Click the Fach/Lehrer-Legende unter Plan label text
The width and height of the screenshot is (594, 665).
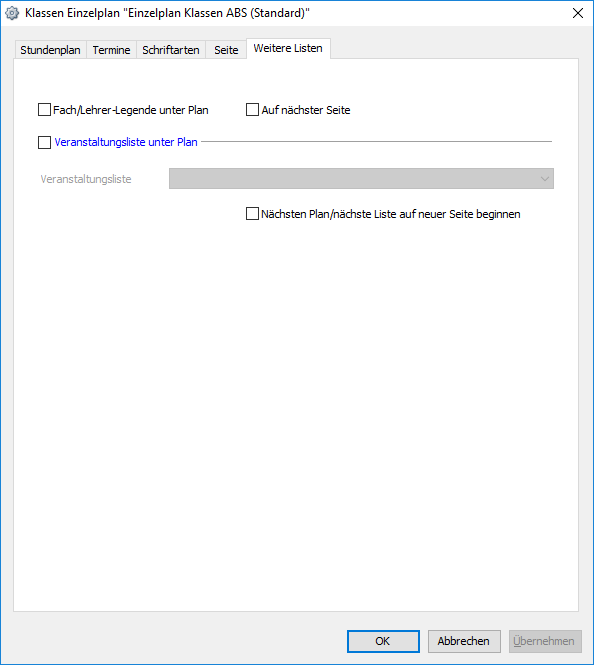tap(131, 110)
